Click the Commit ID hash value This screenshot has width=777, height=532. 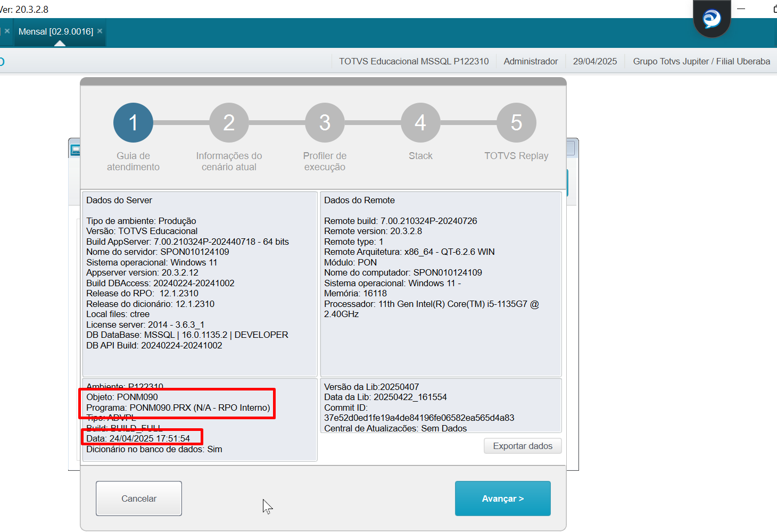419,418
